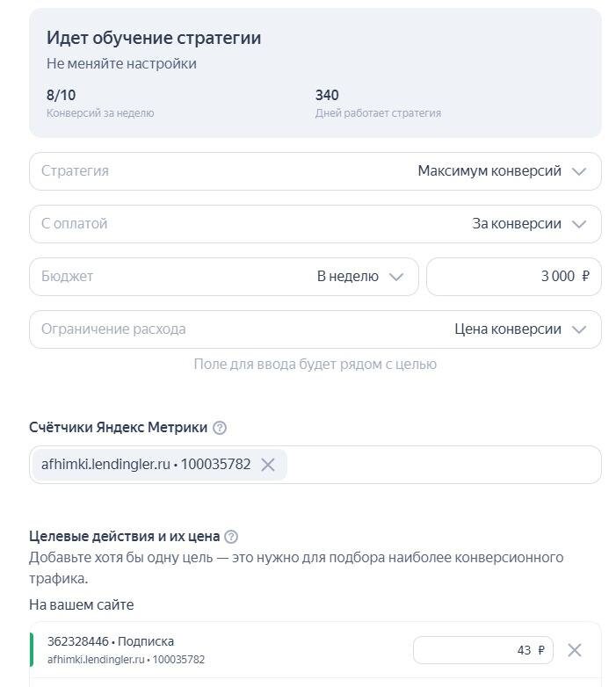Delete the Подписка goal with the X icon
The height and width of the screenshot is (687, 616).
574,650
